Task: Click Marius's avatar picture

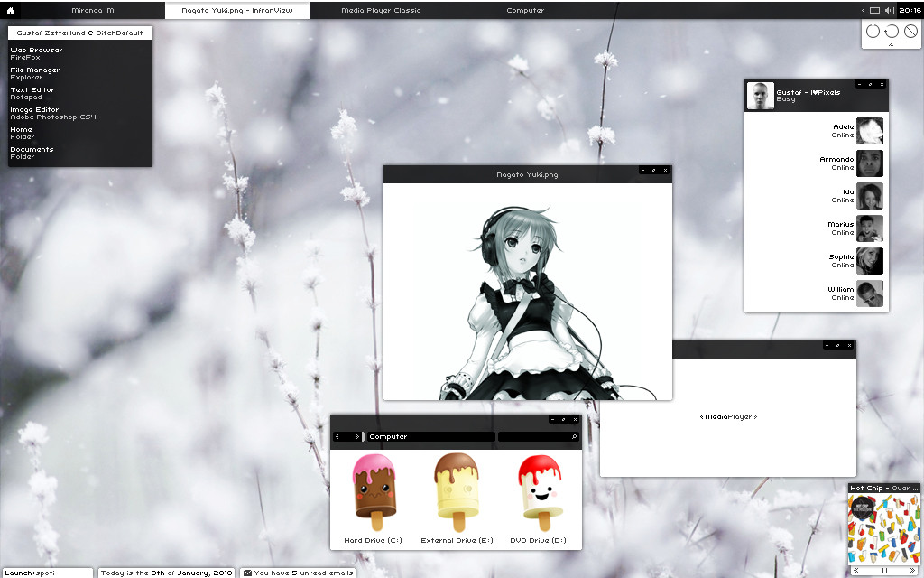Action: tap(870, 228)
